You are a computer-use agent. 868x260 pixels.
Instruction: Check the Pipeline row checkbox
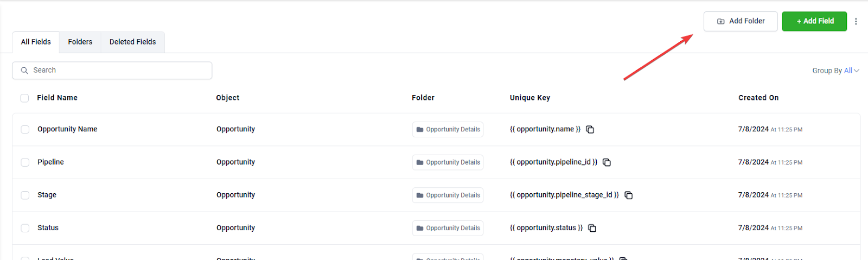25,162
